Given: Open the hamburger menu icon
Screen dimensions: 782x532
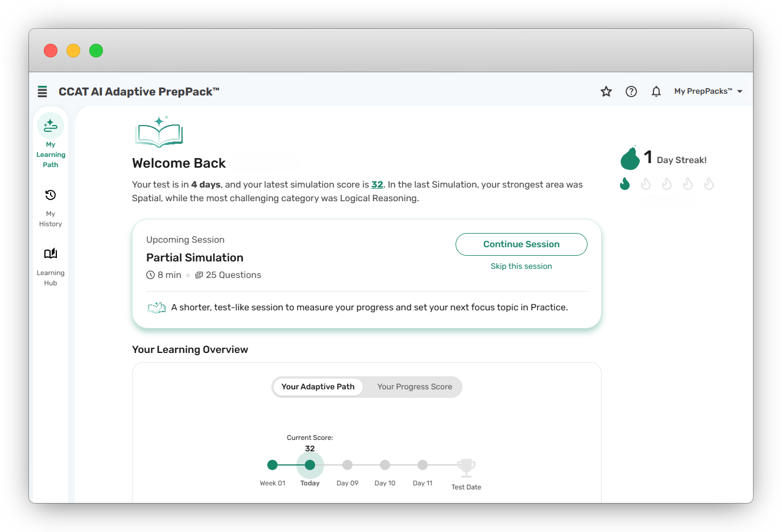Looking at the screenshot, I should tap(42, 92).
